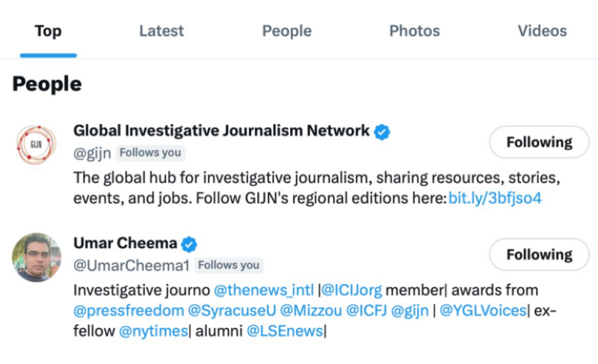Click Umar Cheema's profile photo
This screenshot has height=364, width=598.
pyautogui.click(x=36, y=256)
